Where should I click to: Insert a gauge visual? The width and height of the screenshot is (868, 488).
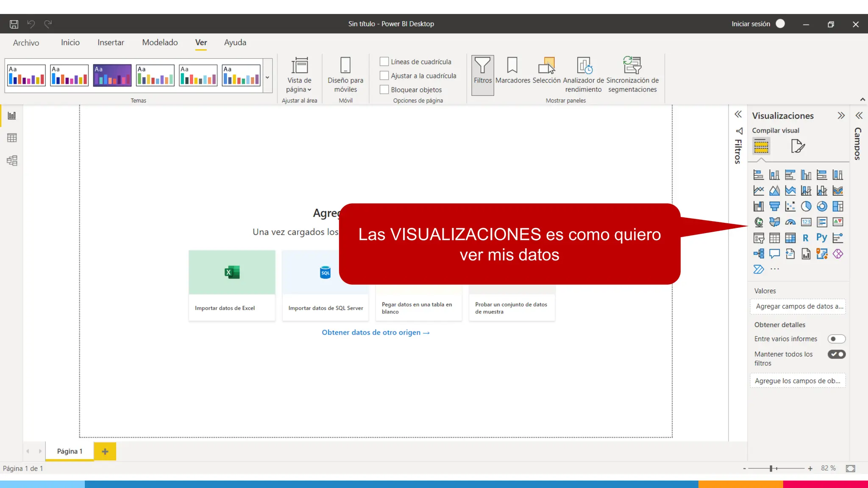[790, 222]
